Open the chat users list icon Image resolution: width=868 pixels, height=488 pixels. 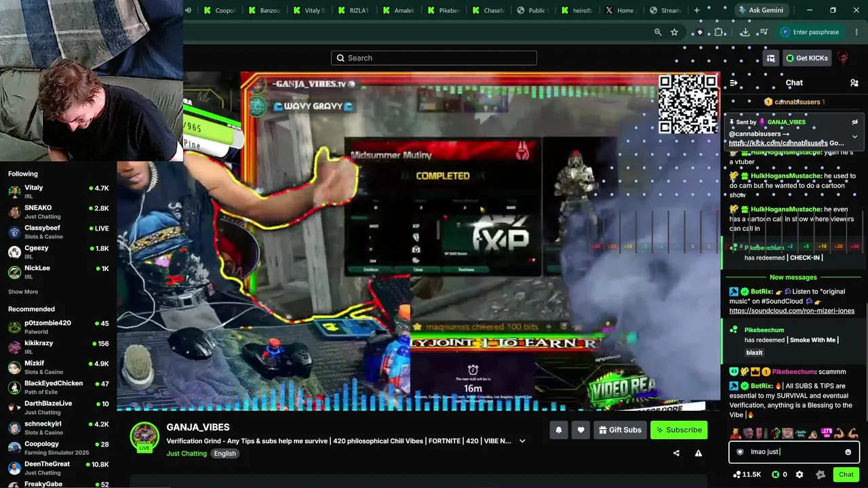(854, 83)
